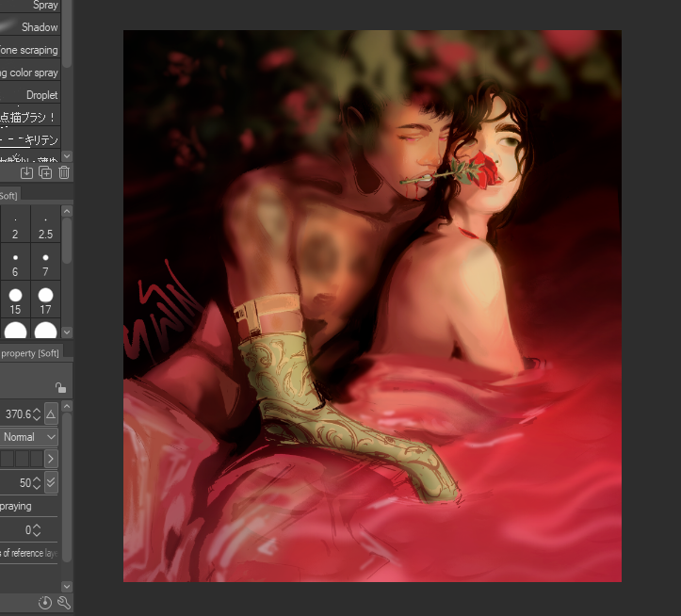Click the artwork canvas rose

pyautogui.click(x=481, y=170)
